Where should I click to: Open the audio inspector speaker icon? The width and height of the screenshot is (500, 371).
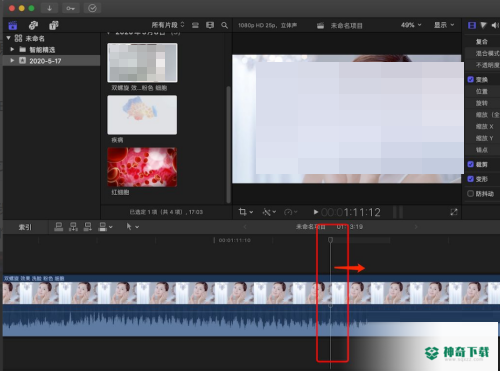coord(495,25)
